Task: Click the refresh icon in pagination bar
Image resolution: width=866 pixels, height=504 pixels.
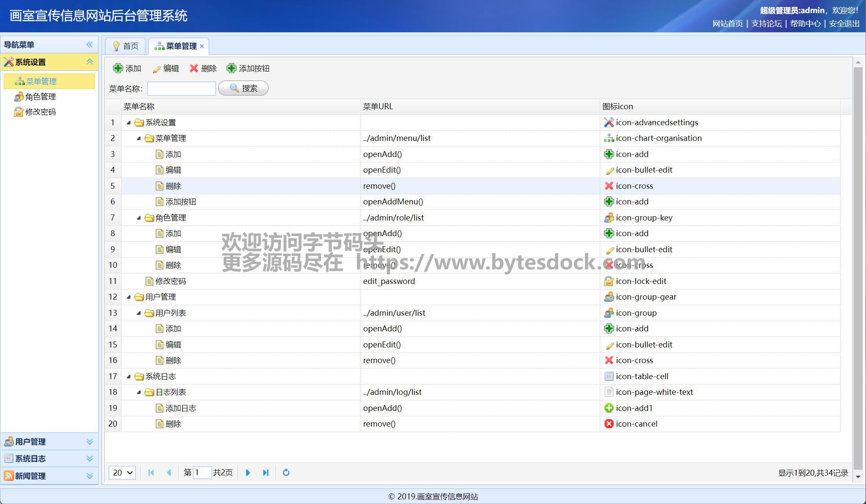Action: pos(286,473)
